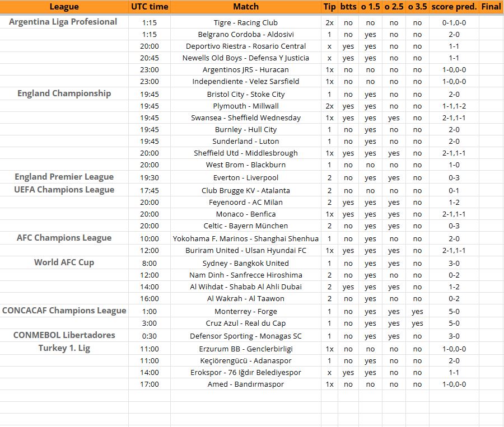Click the Feyenoord - AC Milan match
Screen dimensions: 504x427
click(246, 203)
